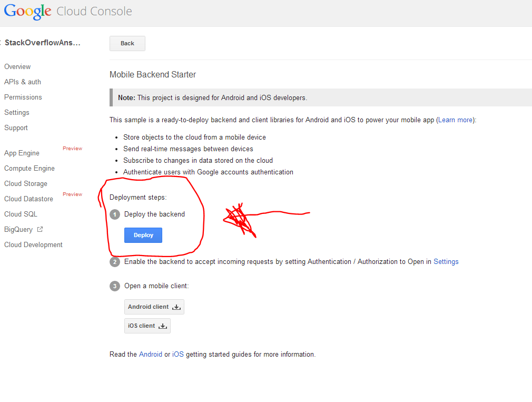Open the Android getting started guide link
Image resolution: width=532 pixels, height=402 pixels.
pos(151,355)
